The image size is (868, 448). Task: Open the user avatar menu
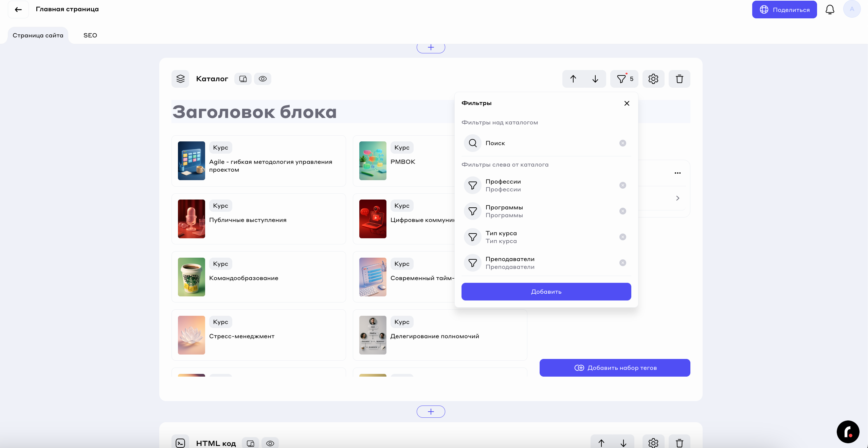pos(852,9)
